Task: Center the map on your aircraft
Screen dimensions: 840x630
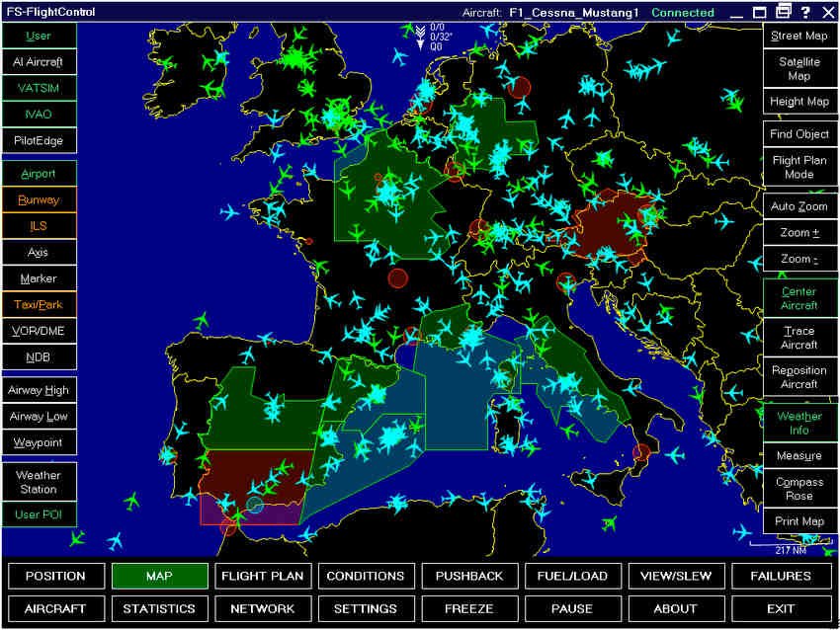Action: 798,298
